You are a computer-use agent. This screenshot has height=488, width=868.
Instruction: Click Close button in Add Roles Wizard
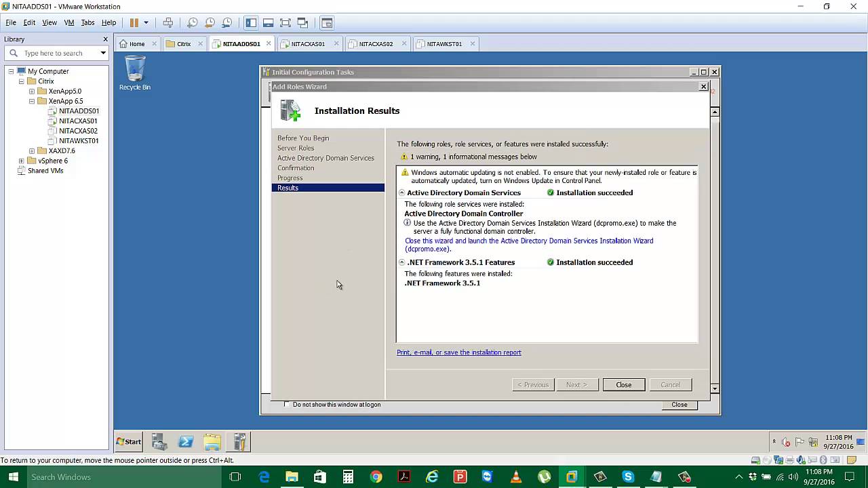(623, 384)
